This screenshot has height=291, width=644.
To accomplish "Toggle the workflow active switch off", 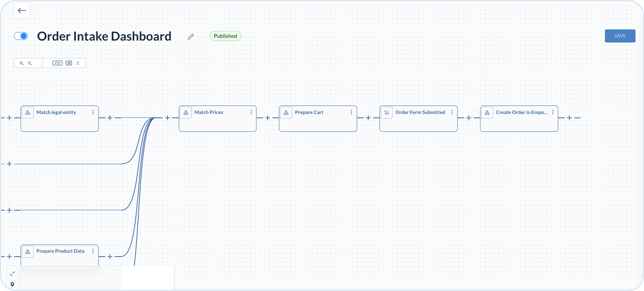I will point(21,36).
